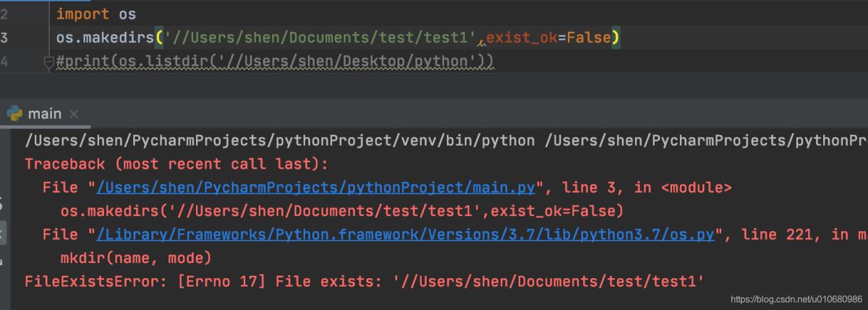The image size is (868, 310).
Task: Open the os.py traceback link
Action: point(406,234)
